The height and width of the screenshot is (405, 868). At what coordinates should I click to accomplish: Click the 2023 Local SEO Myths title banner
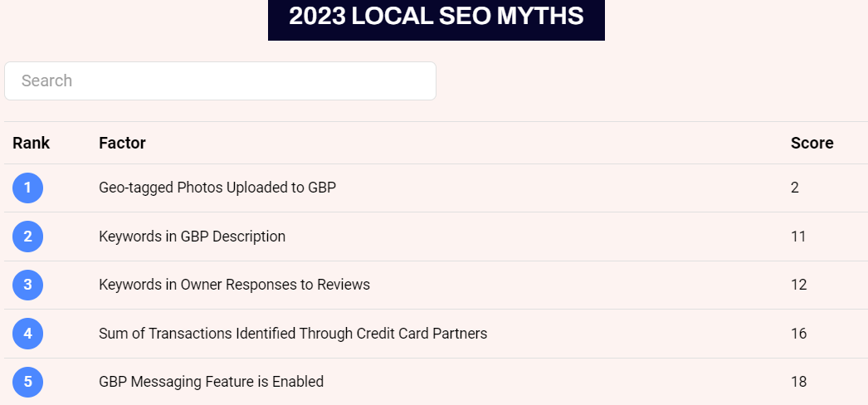(x=436, y=17)
